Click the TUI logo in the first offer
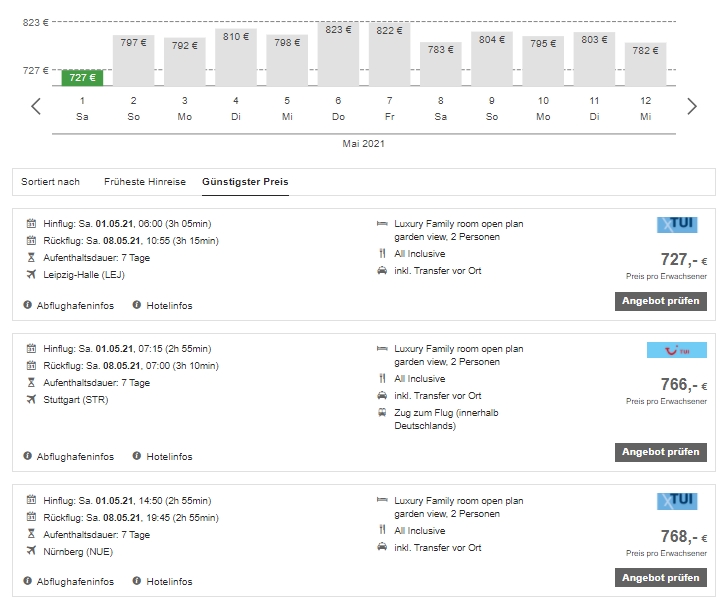728x603 pixels. coord(677,225)
